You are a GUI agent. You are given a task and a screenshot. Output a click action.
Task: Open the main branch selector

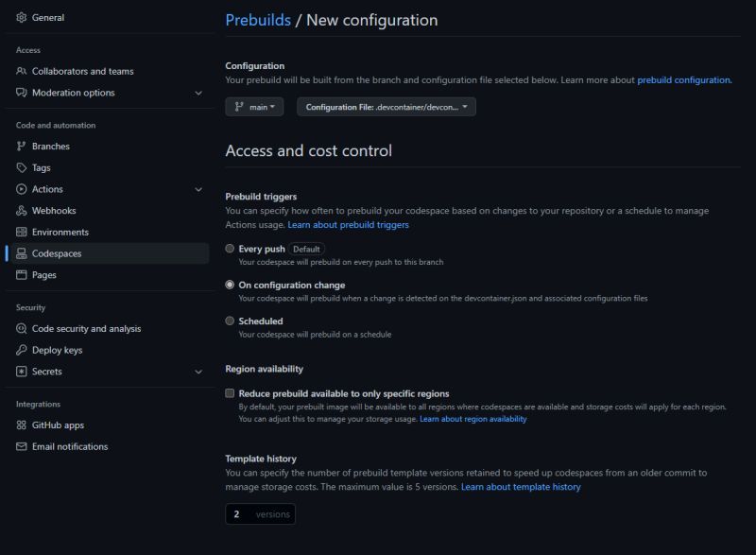[252, 107]
